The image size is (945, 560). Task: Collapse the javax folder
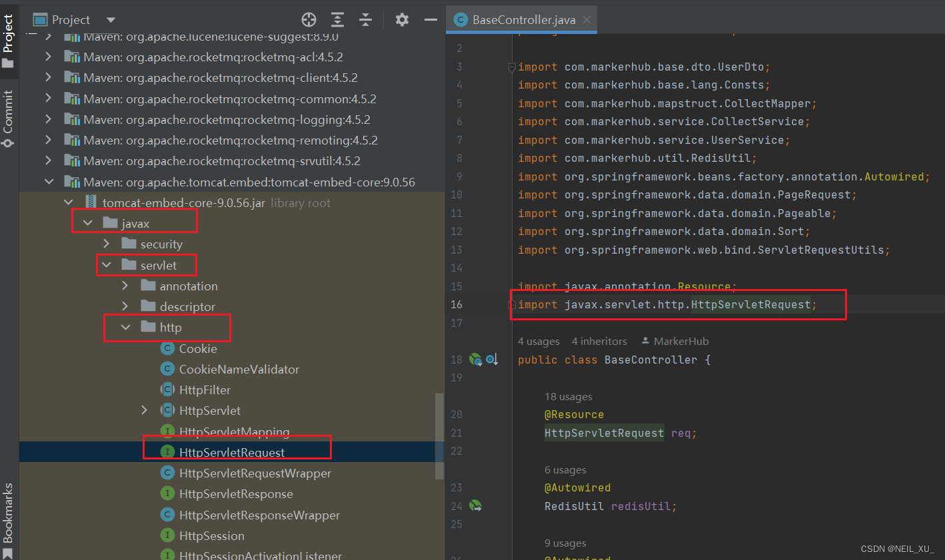[87, 223]
